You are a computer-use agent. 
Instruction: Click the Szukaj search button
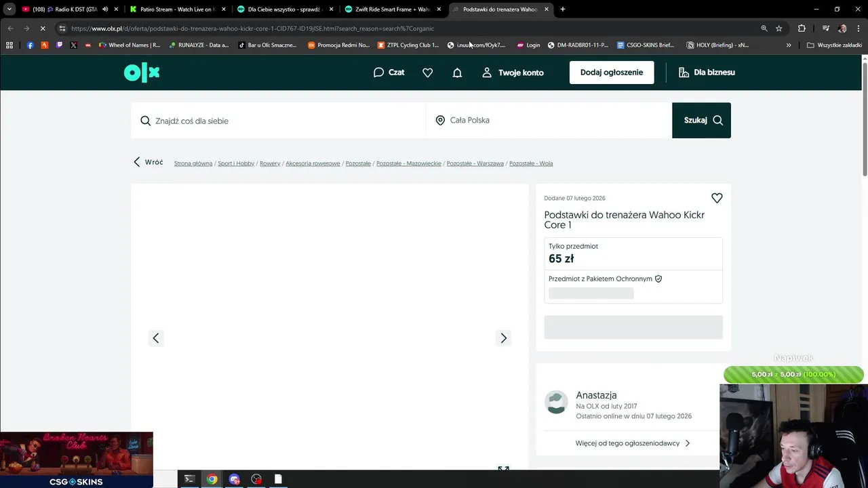[x=701, y=121]
